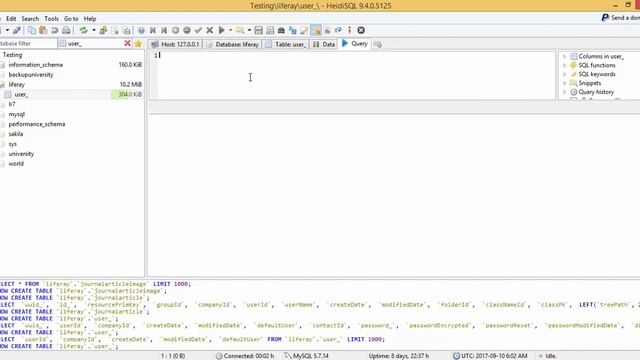Click the Post changes checkmark icon
The width and height of the screenshot is (640, 360).
[198, 30]
